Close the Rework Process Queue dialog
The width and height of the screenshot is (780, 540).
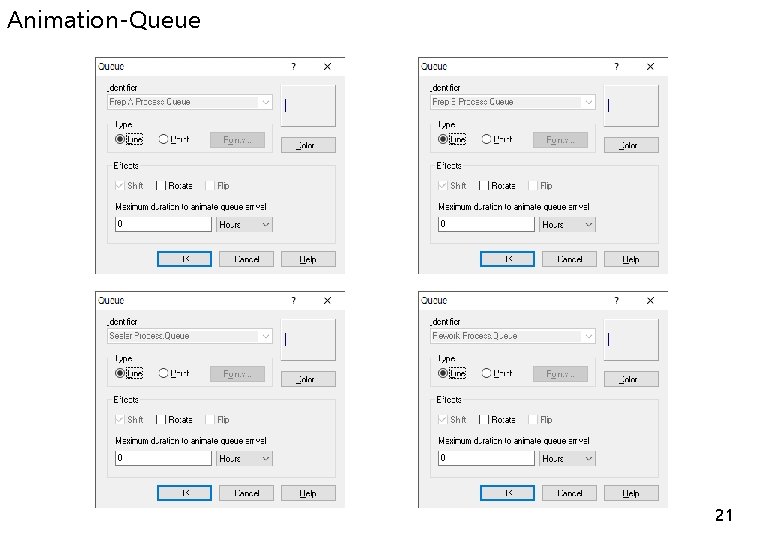coord(650,300)
